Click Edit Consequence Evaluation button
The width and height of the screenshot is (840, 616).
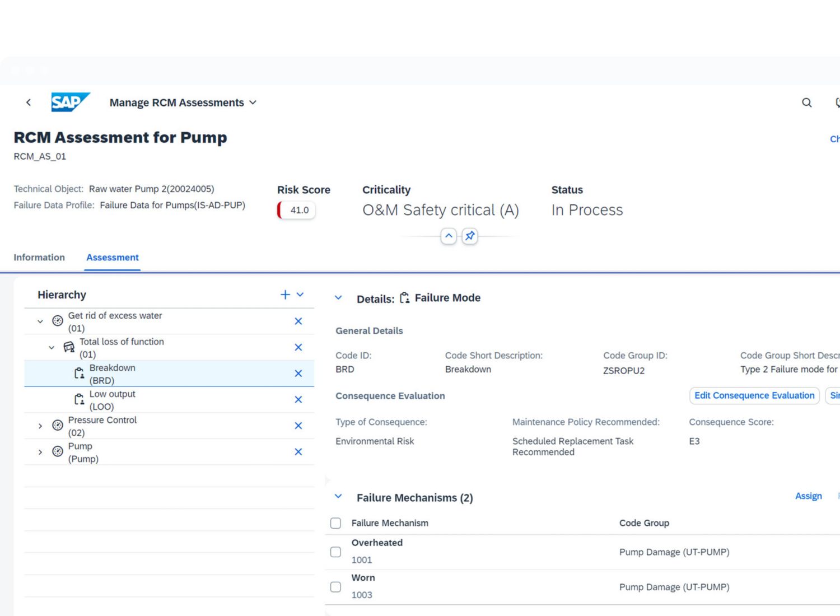coord(754,395)
